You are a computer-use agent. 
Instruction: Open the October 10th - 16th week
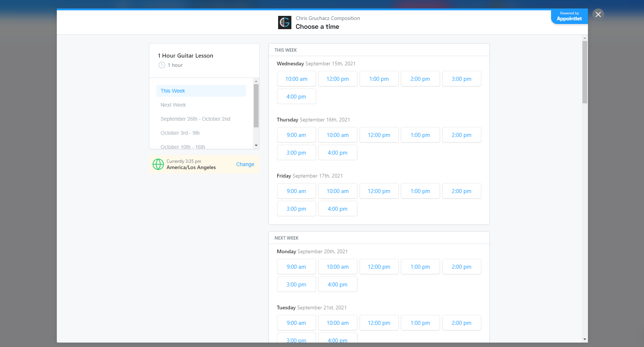tap(183, 146)
